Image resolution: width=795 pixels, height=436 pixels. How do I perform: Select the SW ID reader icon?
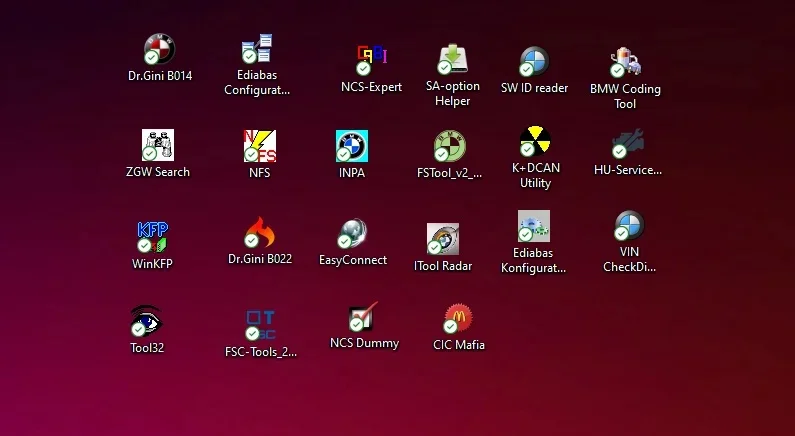(534, 61)
